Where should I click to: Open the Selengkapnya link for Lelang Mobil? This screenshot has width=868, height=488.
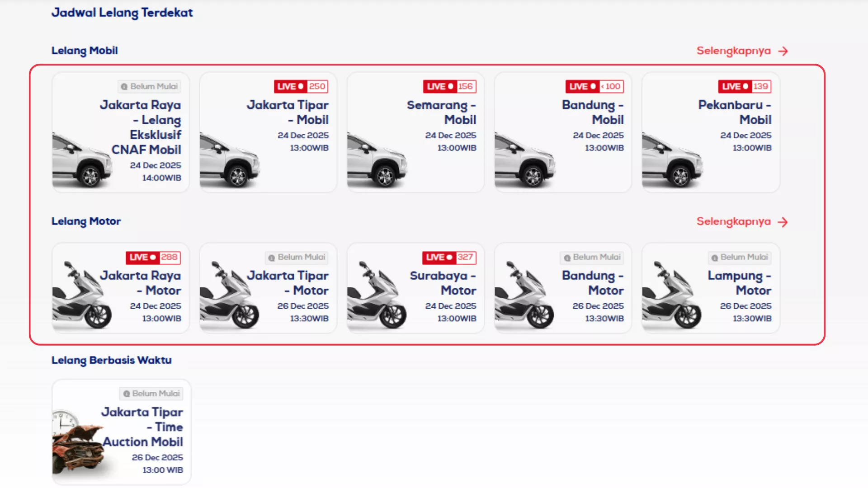733,51
